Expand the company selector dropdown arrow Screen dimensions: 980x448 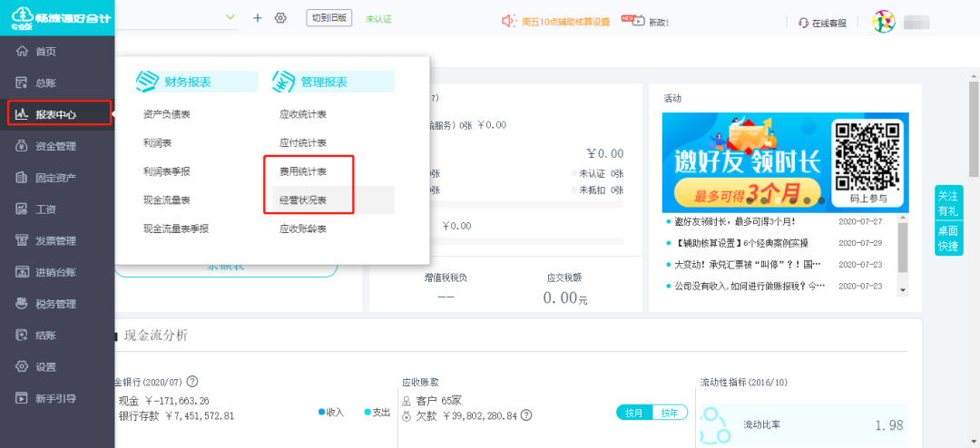click(230, 17)
